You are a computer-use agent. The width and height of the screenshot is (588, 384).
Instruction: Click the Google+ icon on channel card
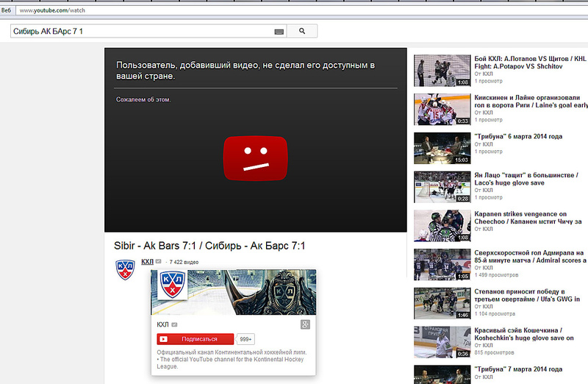point(306,324)
